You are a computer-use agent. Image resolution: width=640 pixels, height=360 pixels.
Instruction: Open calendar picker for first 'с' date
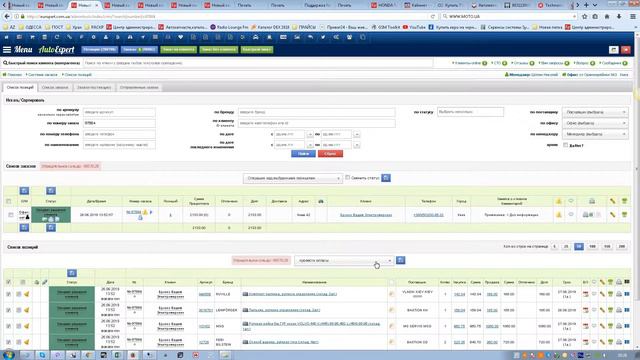[x=310, y=134]
